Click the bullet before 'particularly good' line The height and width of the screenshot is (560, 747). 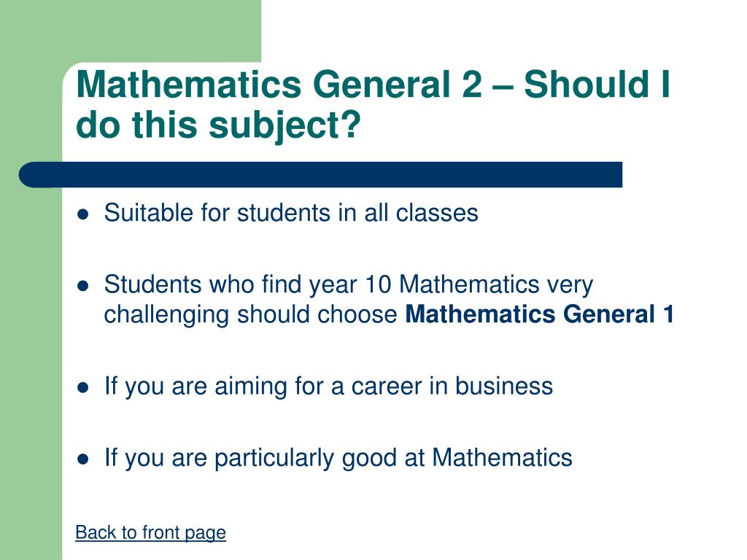tap(83, 459)
